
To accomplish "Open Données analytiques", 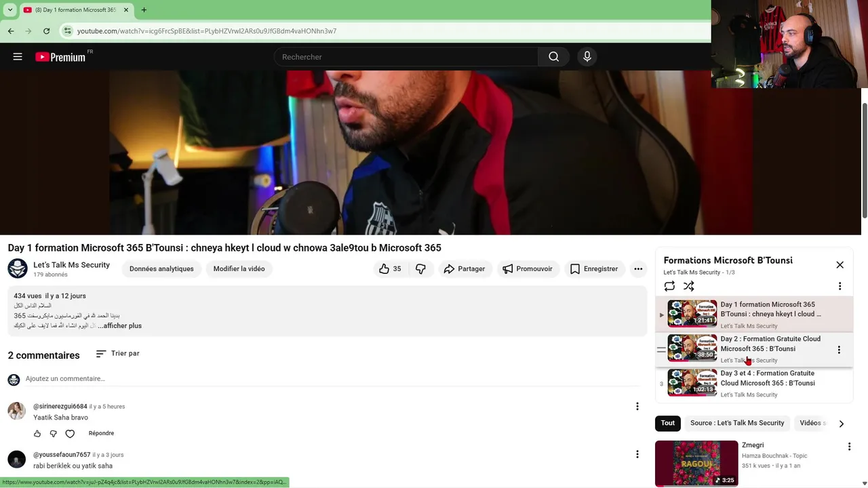I will click(x=161, y=269).
